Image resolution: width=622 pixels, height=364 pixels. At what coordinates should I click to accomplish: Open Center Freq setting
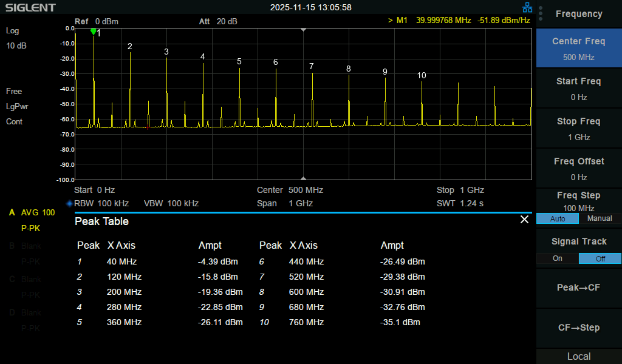[x=579, y=49]
